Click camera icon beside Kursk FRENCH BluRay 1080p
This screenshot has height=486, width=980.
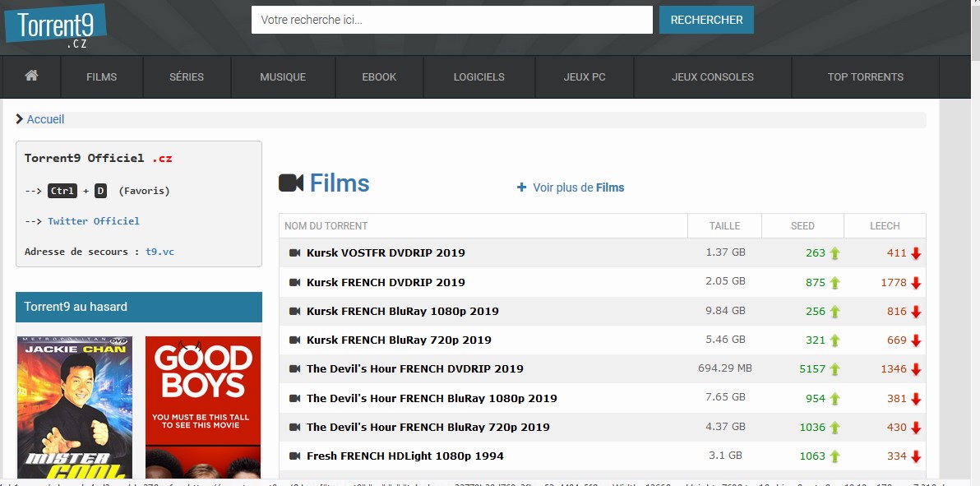tap(295, 311)
